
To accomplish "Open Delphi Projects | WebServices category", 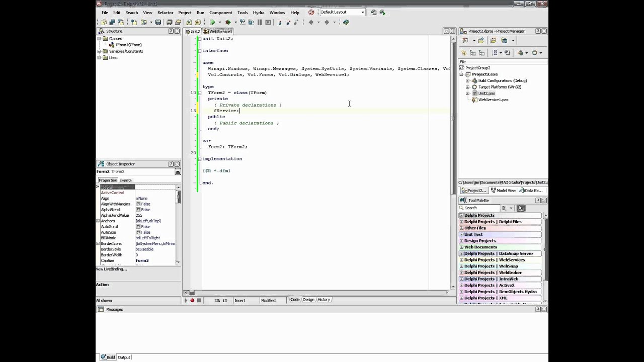I will (500, 260).
